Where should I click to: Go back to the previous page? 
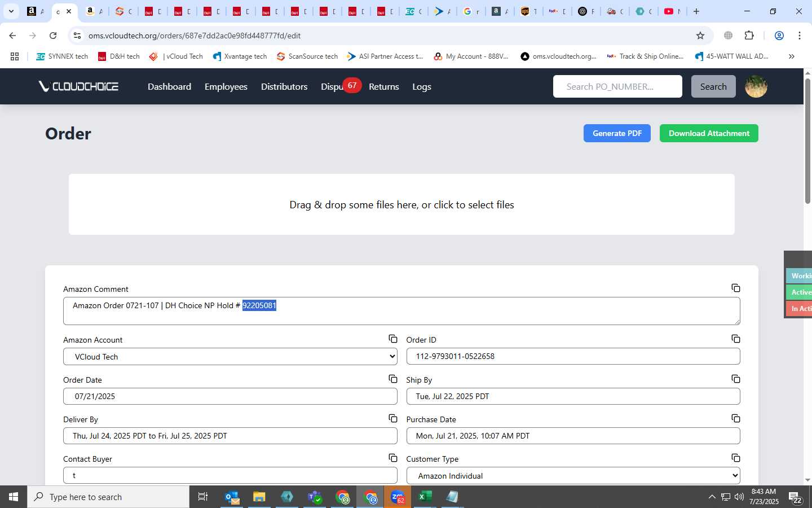(12, 36)
